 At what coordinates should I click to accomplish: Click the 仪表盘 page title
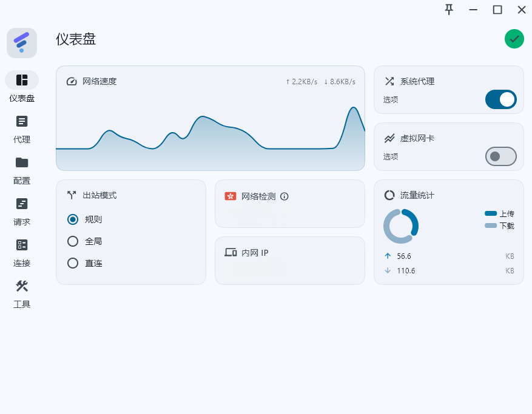(76, 39)
